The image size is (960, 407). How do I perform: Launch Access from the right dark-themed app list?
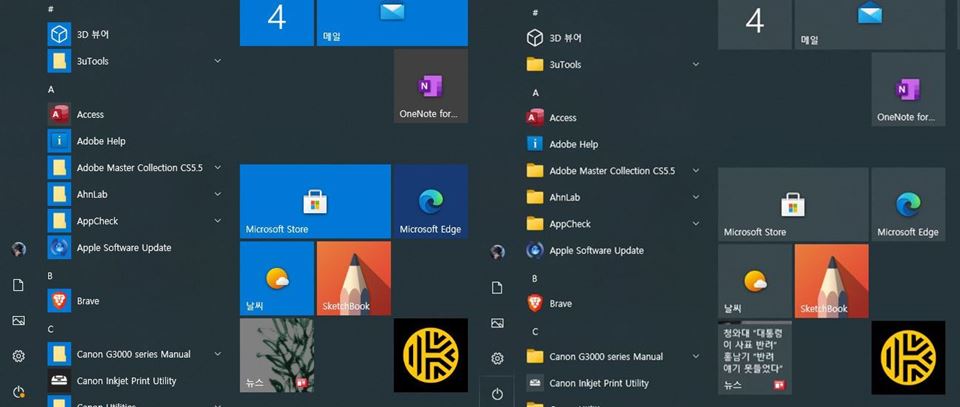pos(563,118)
